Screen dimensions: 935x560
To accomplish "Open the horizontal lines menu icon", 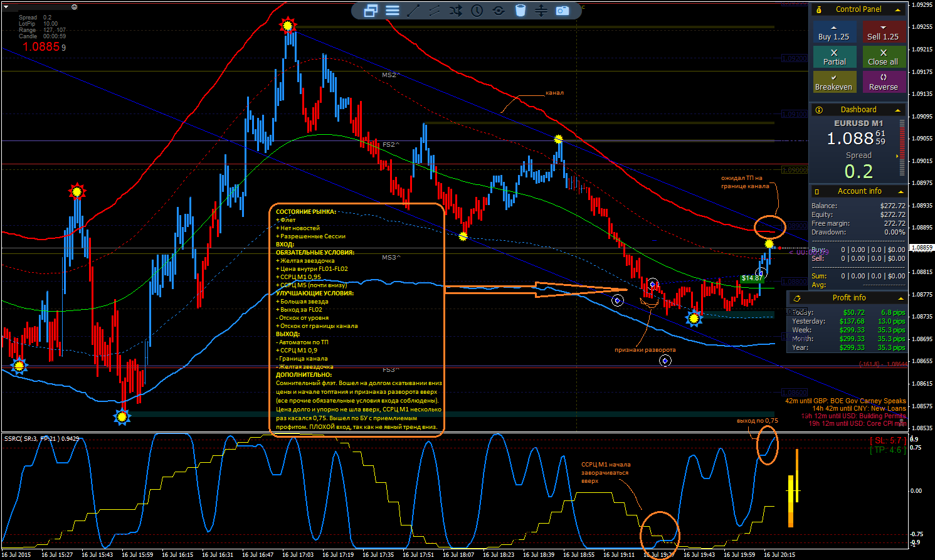I will pyautogui.click(x=393, y=10).
